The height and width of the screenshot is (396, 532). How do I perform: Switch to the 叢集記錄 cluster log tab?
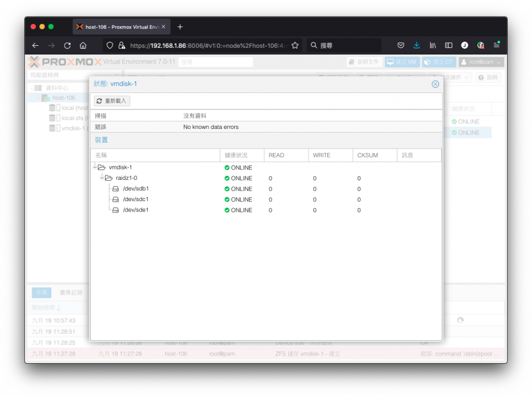(71, 293)
